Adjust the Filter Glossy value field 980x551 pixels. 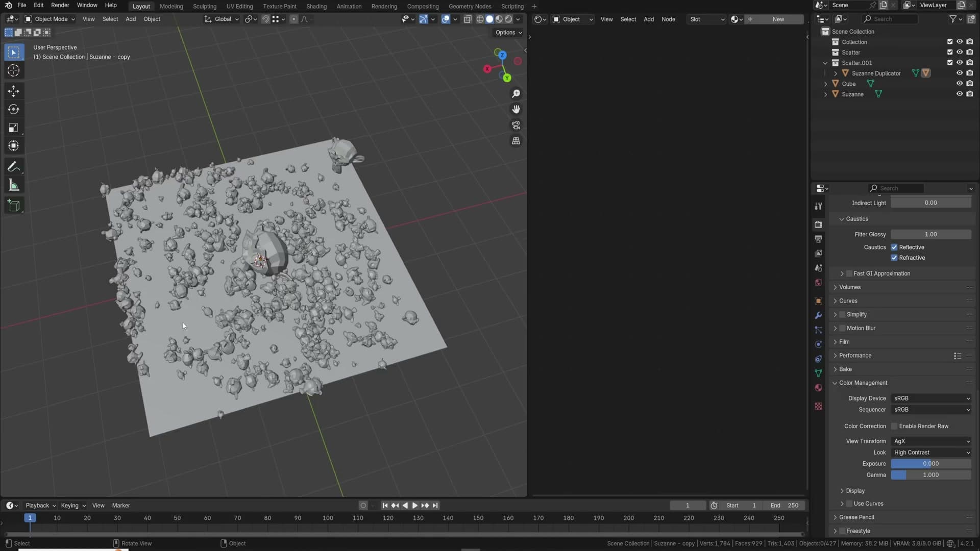tap(931, 235)
